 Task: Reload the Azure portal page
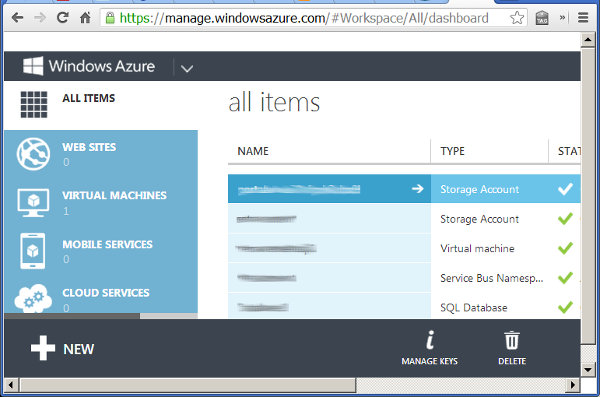pos(62,17)
